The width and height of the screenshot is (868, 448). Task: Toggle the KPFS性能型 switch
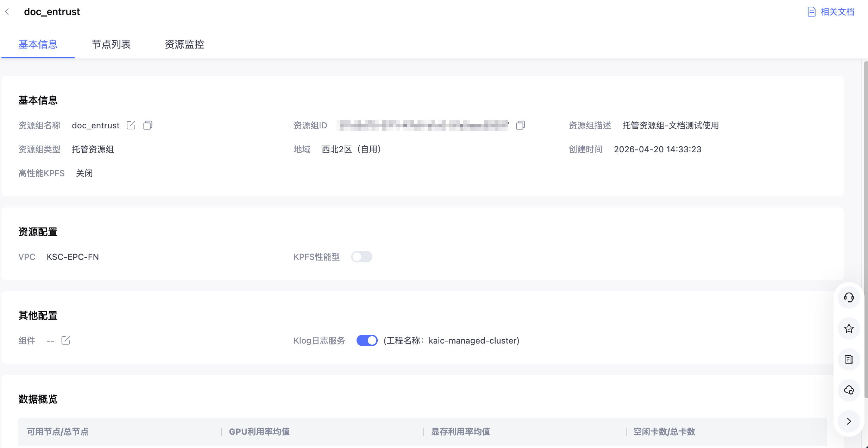361,257
